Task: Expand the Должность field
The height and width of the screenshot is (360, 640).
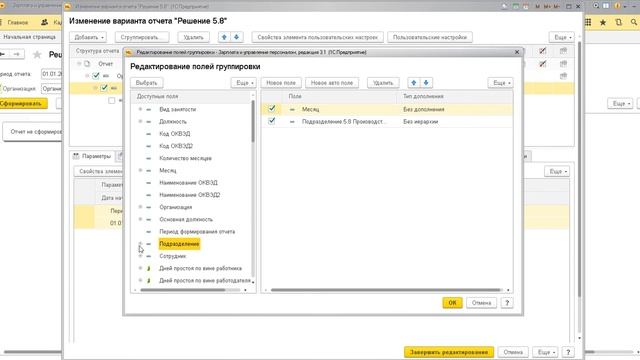Action: point(140,122)
